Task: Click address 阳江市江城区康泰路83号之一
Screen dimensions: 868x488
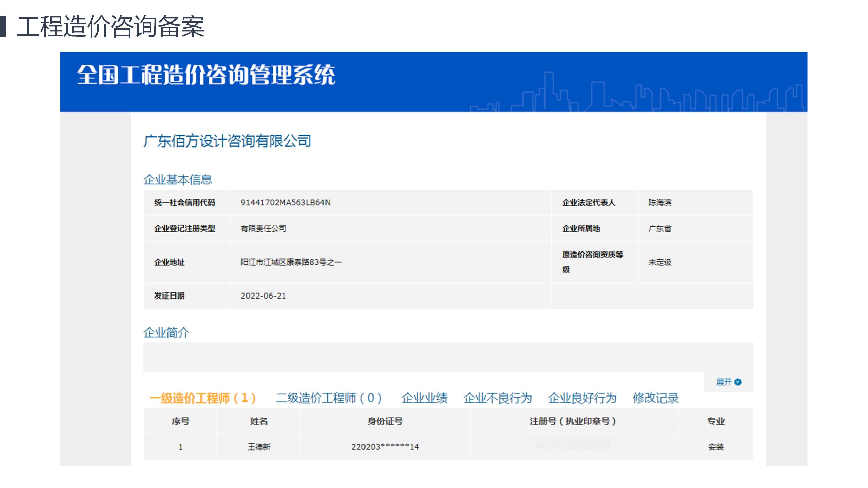Action: pos(291,262)
